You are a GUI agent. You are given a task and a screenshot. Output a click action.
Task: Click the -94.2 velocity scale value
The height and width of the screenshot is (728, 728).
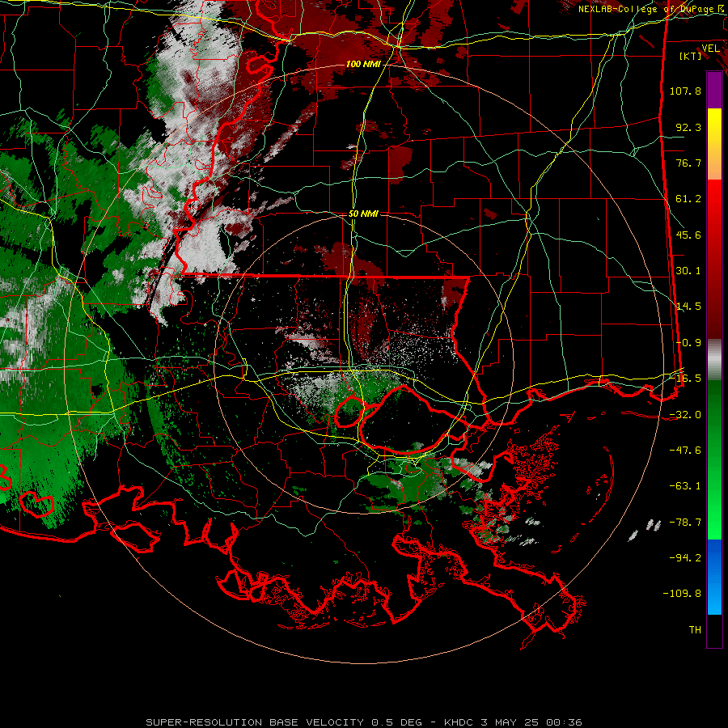(x=685, y=558)
